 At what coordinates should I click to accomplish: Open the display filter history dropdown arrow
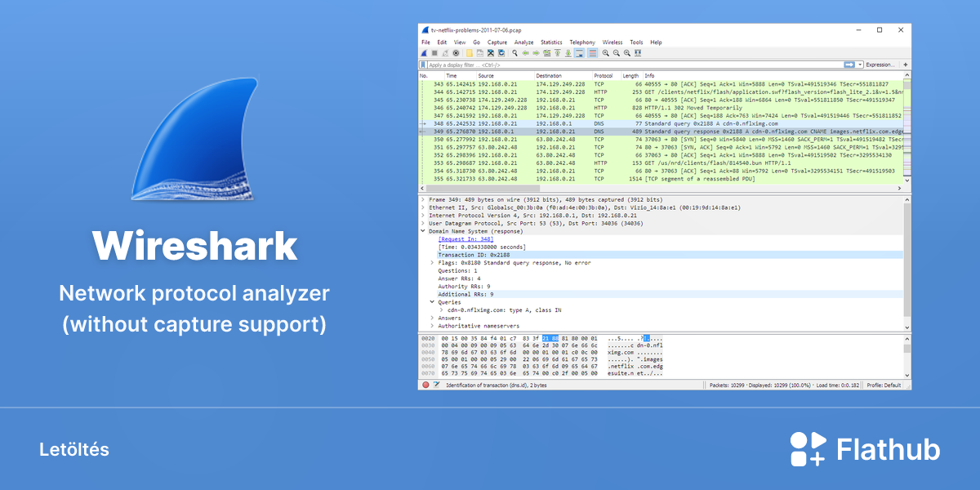point(860,65)
